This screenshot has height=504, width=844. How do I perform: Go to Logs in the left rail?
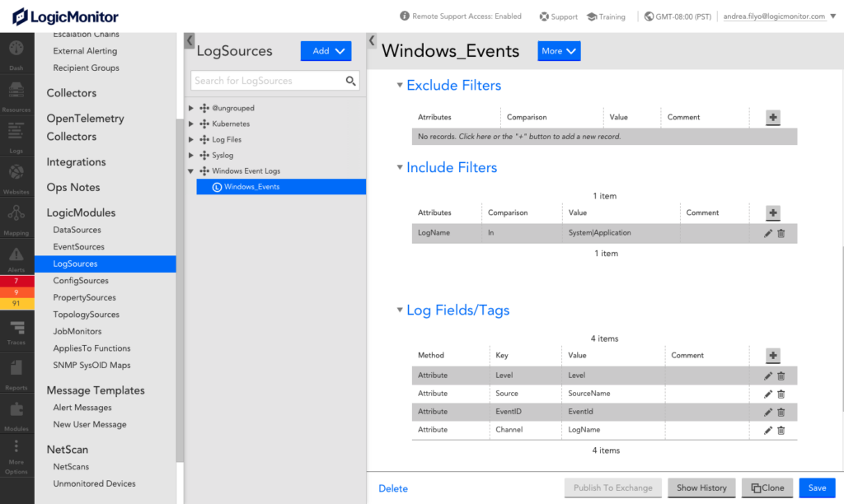click(16, 137)
